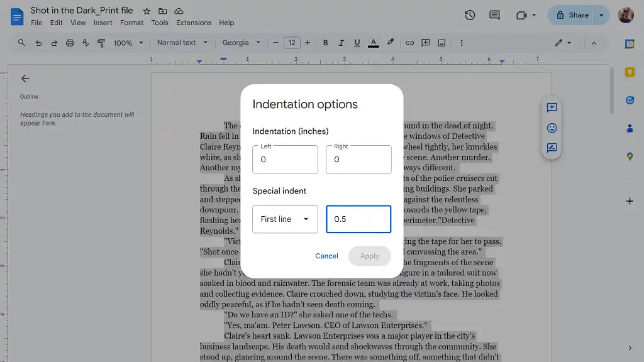Screen dimensions: 644x362
Task: Select the Paint format tool
Action: pyautogui.click(x=101, y=43)
